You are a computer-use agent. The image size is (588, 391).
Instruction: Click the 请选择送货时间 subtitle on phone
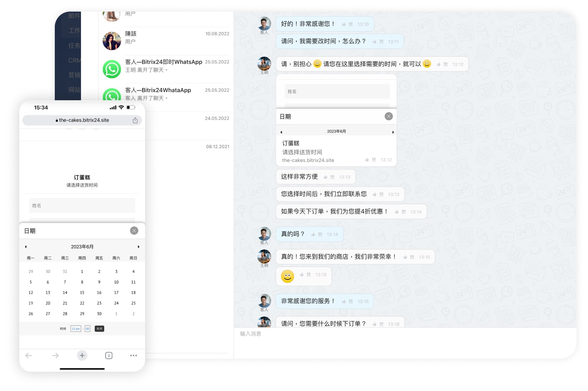point(82,185)
